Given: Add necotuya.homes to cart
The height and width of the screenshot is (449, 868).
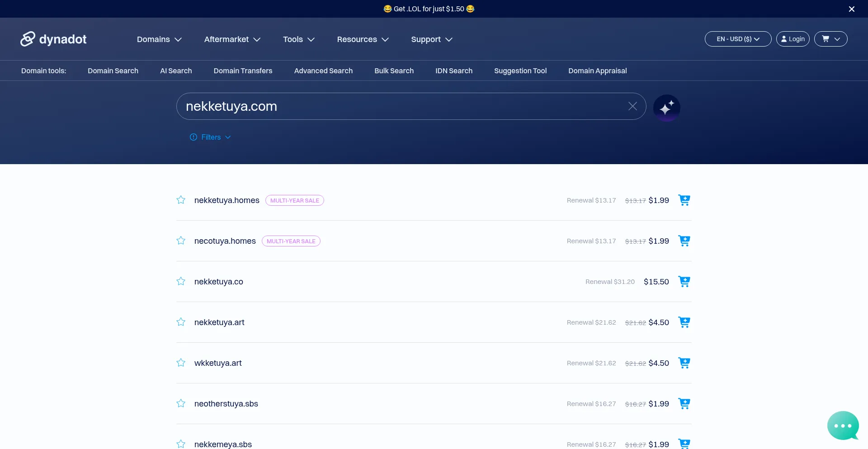Looking at the screenshot, I should pos(684,241).
